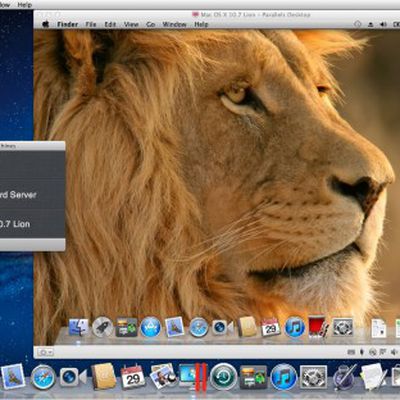Image resolution: width=400 pixels, height=400 pixels.
Task: Open the purple pen app in host dock
Action: [344, 377]
